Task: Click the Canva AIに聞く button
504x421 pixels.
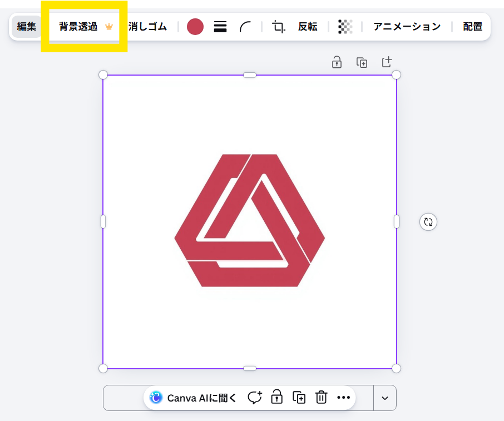Action: click(x=192, y=398)
